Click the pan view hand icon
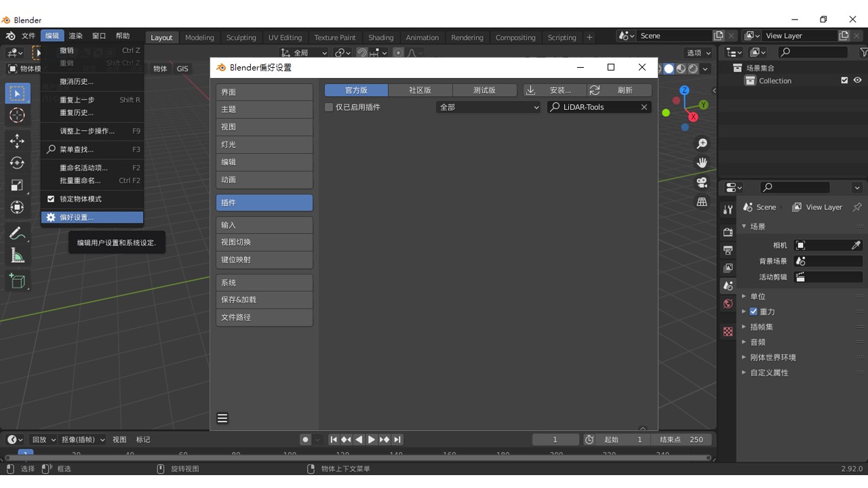The width and height of the screenshot is (868, 488). point(702,163)
